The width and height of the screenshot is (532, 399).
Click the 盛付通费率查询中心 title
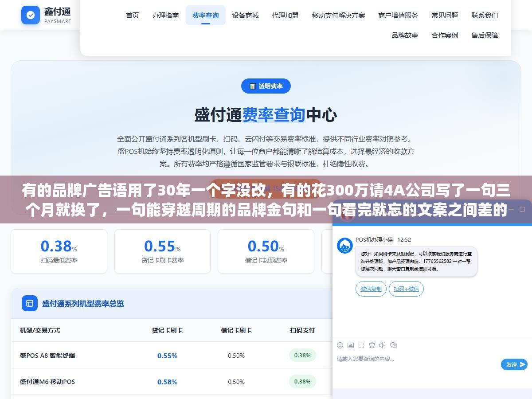pos(266,115)
